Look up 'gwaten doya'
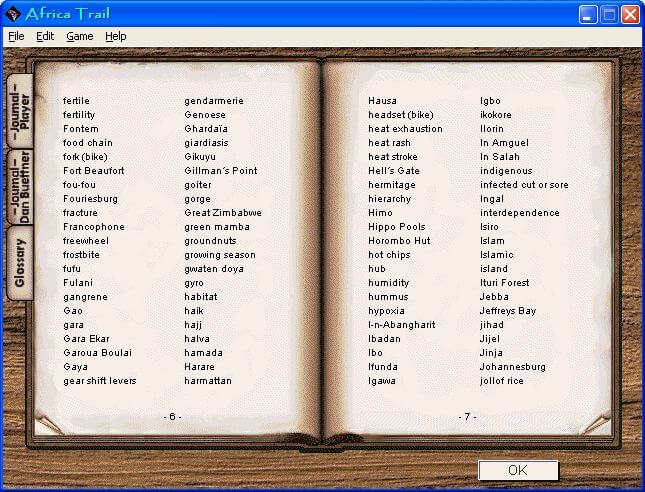Image resolution: width=645 pixels, height=492 pixels. 214,269
